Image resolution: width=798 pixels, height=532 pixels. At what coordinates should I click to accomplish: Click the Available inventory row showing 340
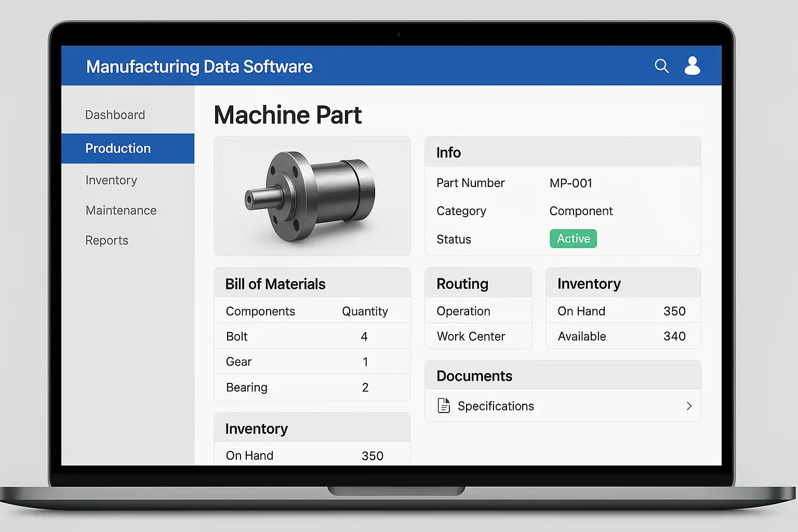(x=622, y=337)
